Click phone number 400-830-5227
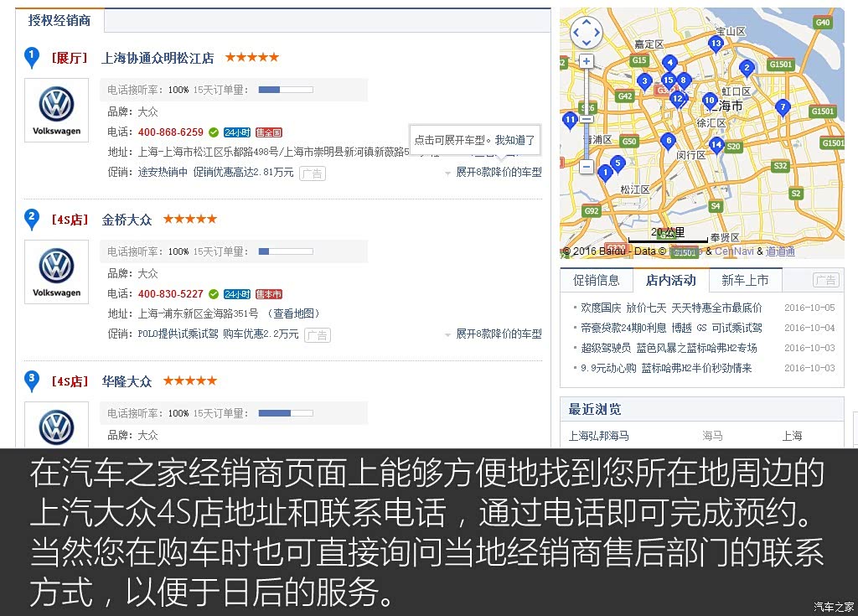The image size is (858, 616). [171, 294]
